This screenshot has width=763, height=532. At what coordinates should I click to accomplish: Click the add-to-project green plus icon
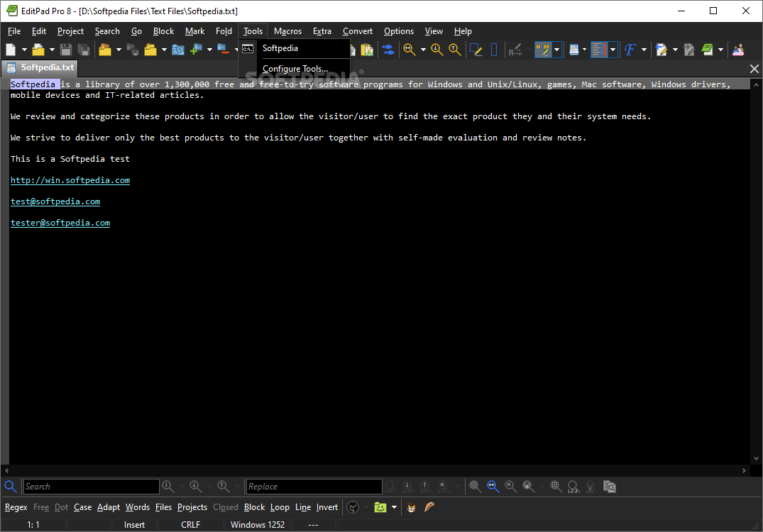[x=196, y=50]
